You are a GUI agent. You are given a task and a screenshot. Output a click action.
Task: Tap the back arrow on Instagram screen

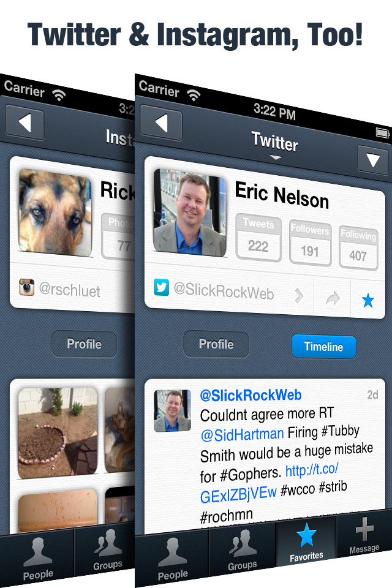click(x=24, y=123)
